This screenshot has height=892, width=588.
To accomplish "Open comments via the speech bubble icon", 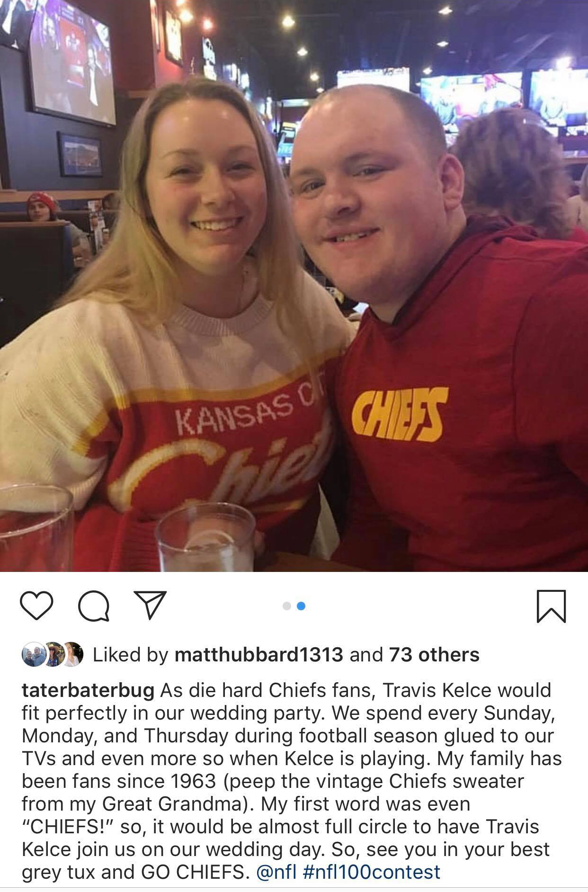I will pos(94,606).
